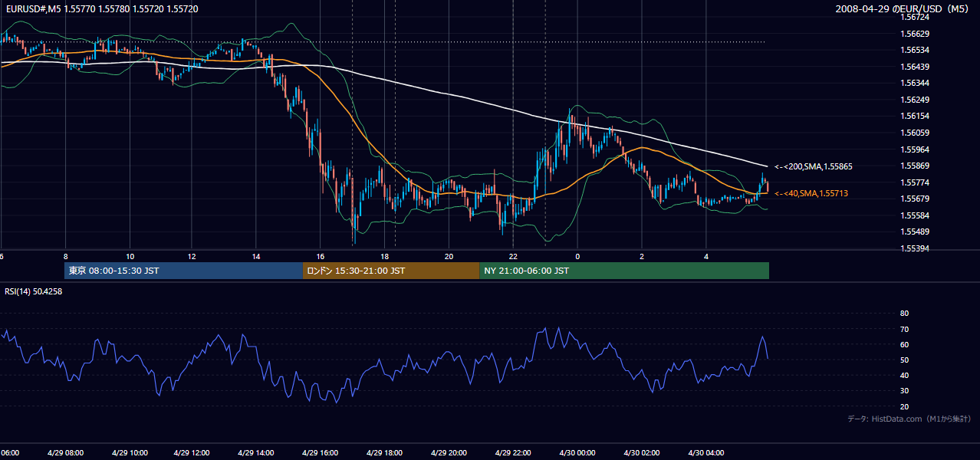This screenshot has width=980, height=460.
Task: Select the ロンドン 15:30-21:00 JST session bar
Action: (391, 271)
